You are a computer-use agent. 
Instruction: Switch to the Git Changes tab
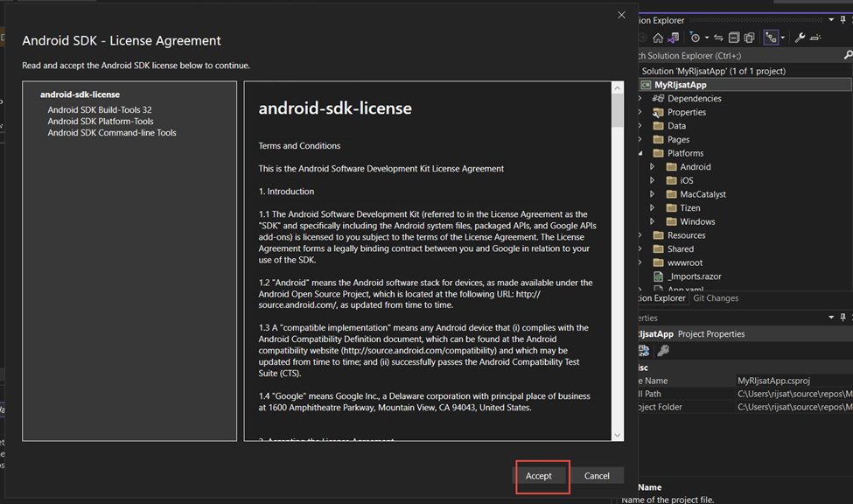point(716,297)
